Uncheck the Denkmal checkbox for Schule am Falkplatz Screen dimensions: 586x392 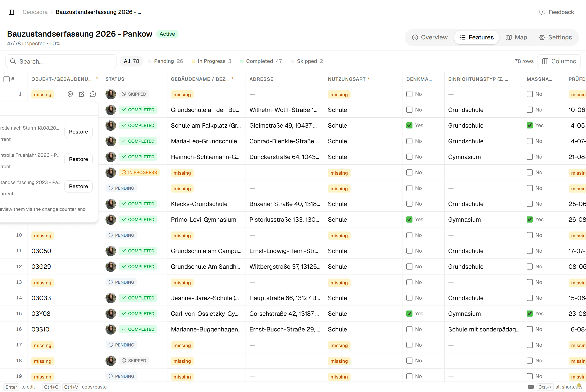[409, 125]
